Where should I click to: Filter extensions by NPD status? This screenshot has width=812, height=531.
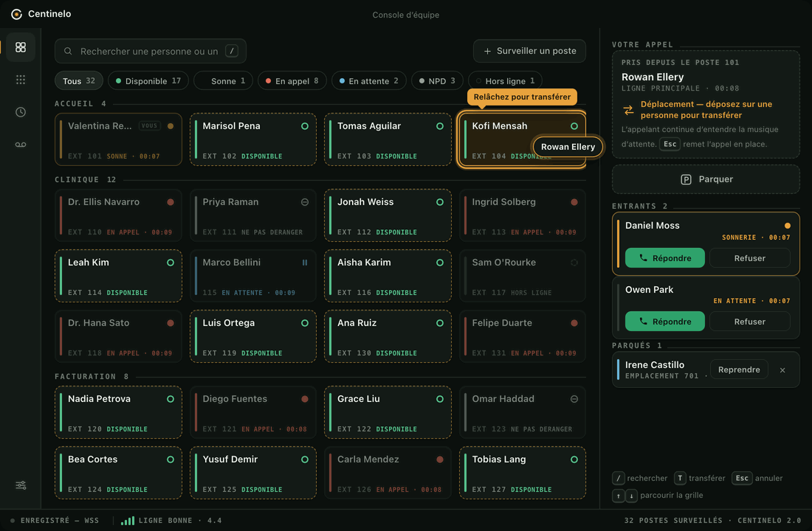[437, 80]
